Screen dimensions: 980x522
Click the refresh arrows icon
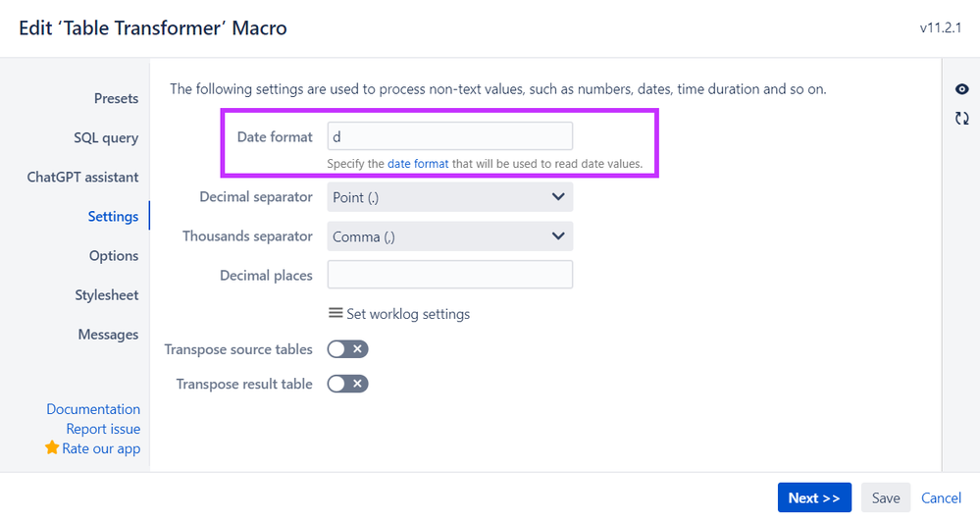click(962, 118)
